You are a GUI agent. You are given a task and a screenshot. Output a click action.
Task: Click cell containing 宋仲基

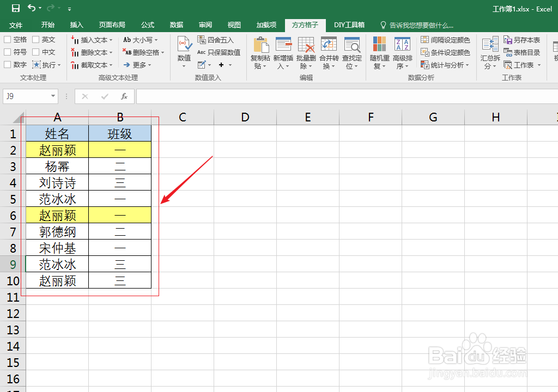[x=57, y=248]
